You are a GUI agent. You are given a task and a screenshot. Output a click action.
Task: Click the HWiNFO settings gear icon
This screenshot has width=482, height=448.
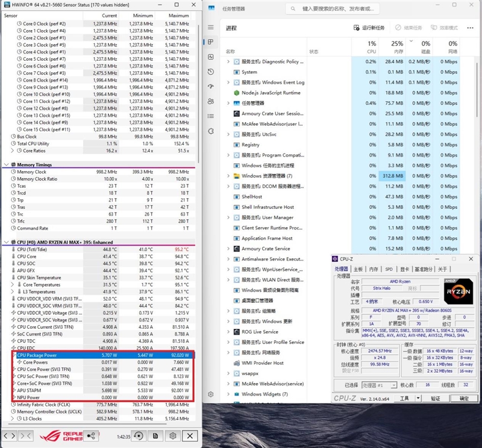coord(173,435)
